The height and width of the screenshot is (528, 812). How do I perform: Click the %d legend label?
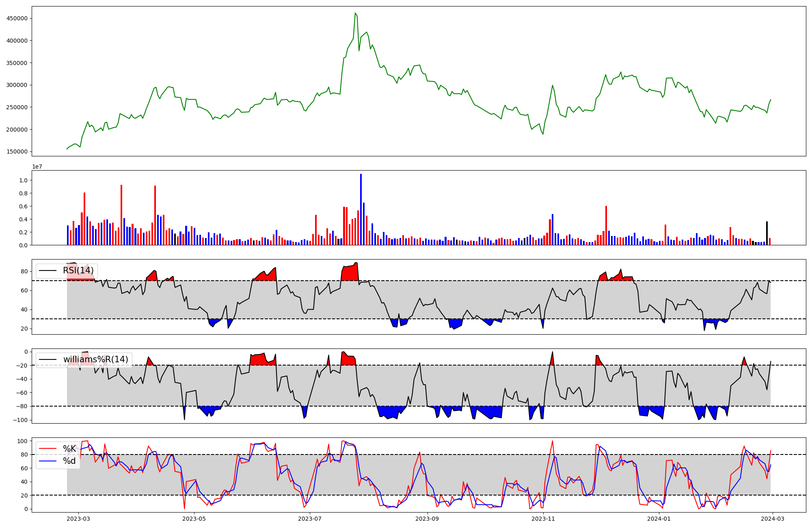pos(69,461)
